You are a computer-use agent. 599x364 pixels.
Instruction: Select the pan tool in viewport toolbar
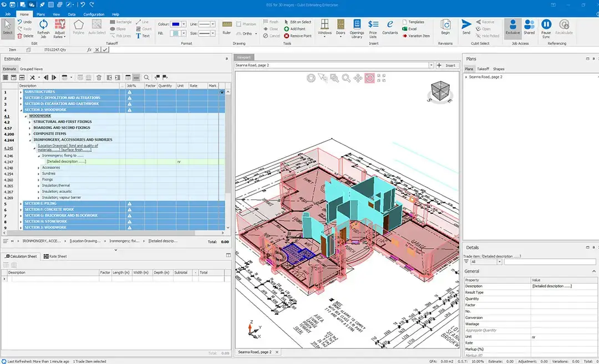tap(358, 79)
